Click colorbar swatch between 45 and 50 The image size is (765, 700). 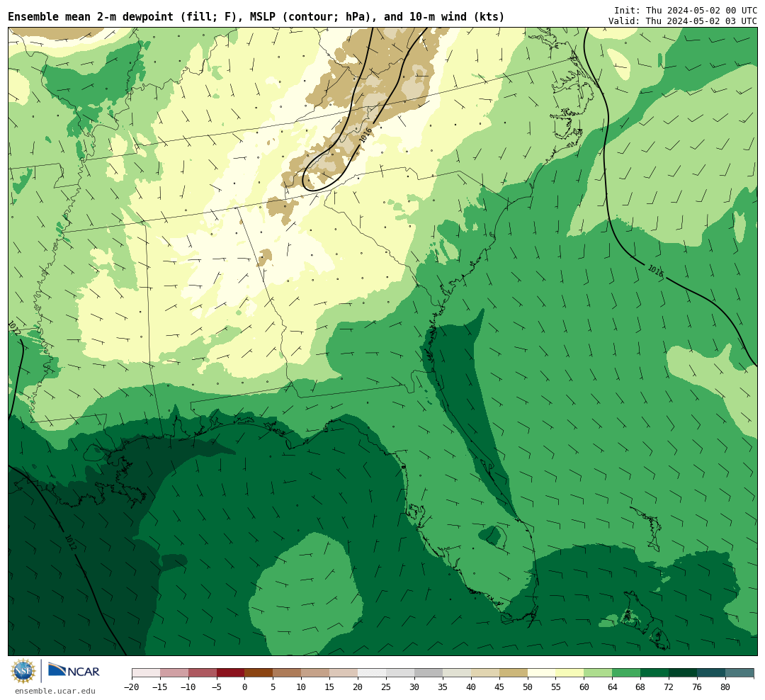pyautogui.click(x=514, y=673)
